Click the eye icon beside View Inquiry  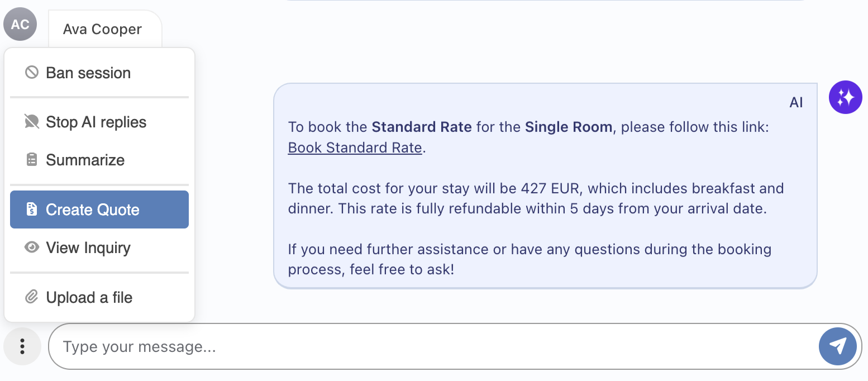[32, 247]
